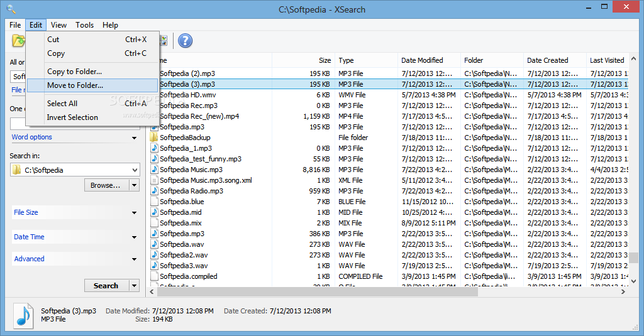
Task: Open the Search button dropdown arrow
Action: point(135,286)
